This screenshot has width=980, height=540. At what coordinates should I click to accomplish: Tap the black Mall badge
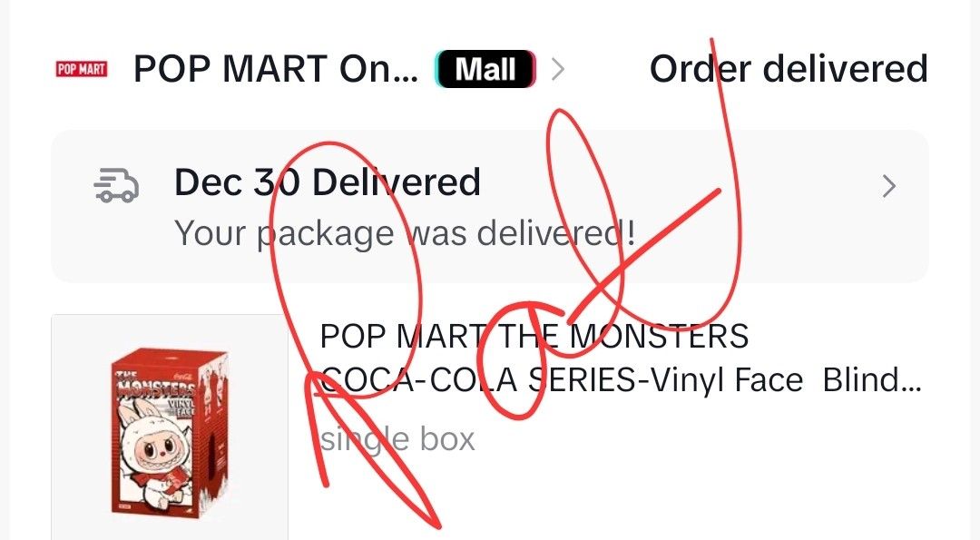click(485, 69)
